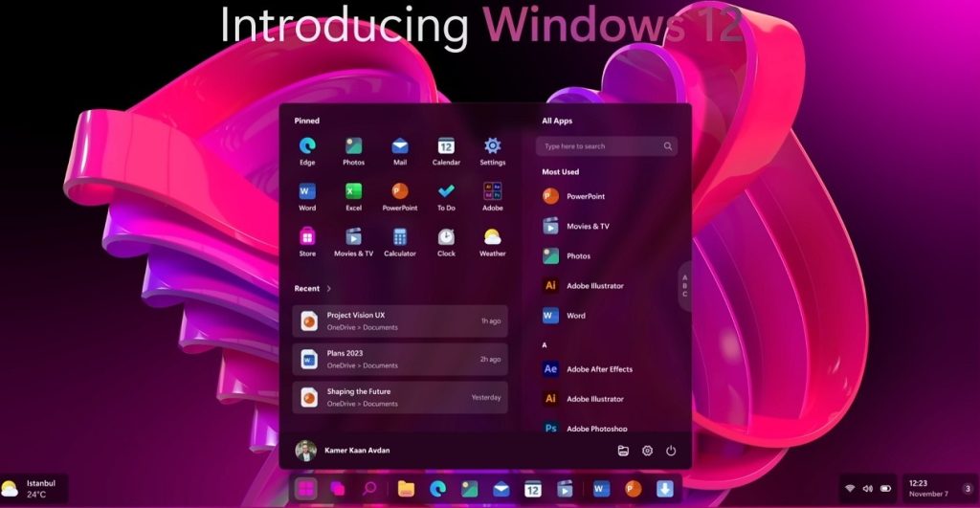Open Wi-Fi status in system tray
Screen dimensions: 980x508
point(850,489)
